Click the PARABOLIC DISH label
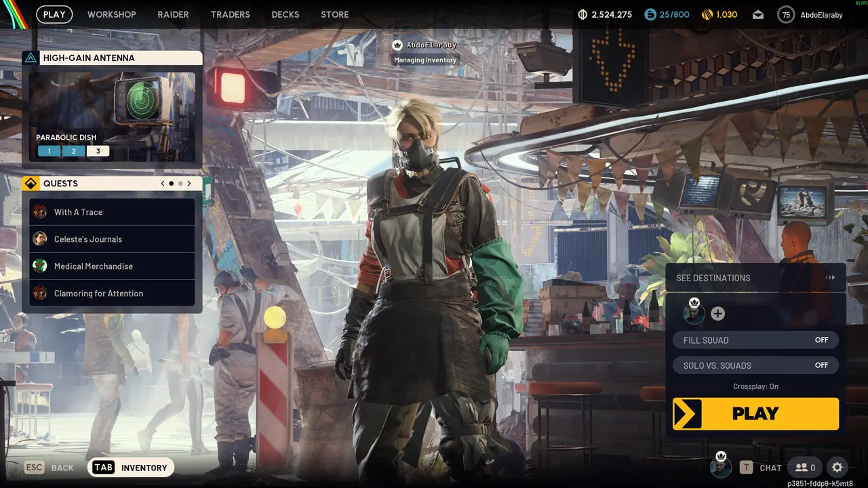This screenshot has width=868, height=488. coord(66,138)
